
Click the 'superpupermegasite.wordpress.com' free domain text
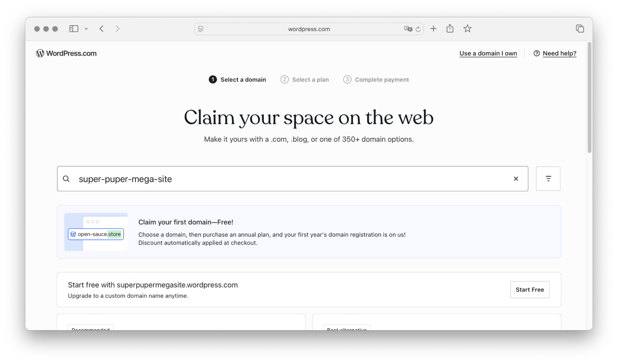pyautogui.click(x=177, y=285)
